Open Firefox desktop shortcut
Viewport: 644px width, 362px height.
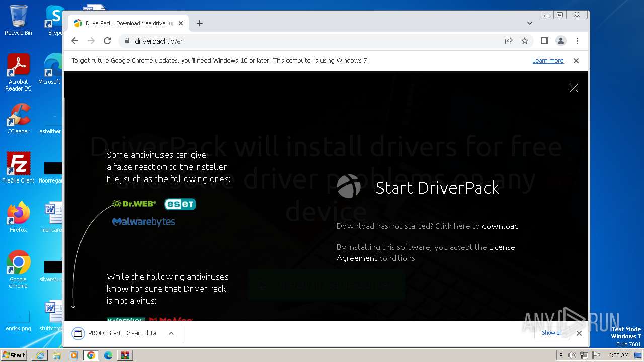[x=18, y=217]
